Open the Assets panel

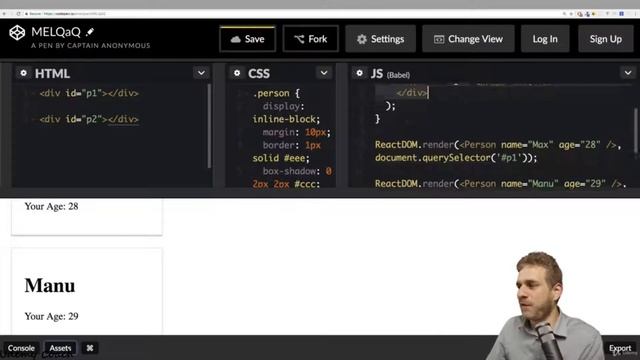pyautogui.click(x=60, y=348)
